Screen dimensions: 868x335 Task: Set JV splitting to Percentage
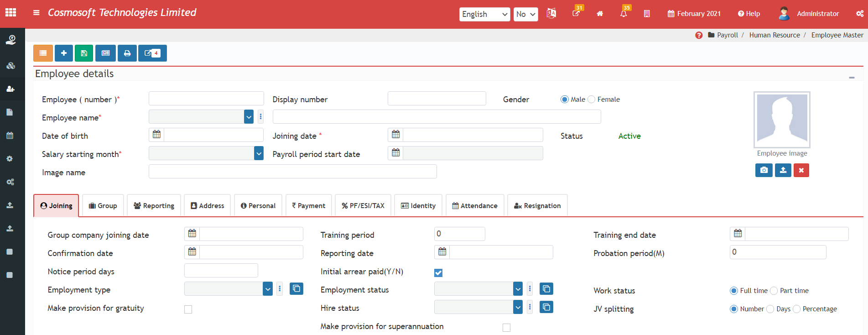pyautogui.click(x=797, y=309)
